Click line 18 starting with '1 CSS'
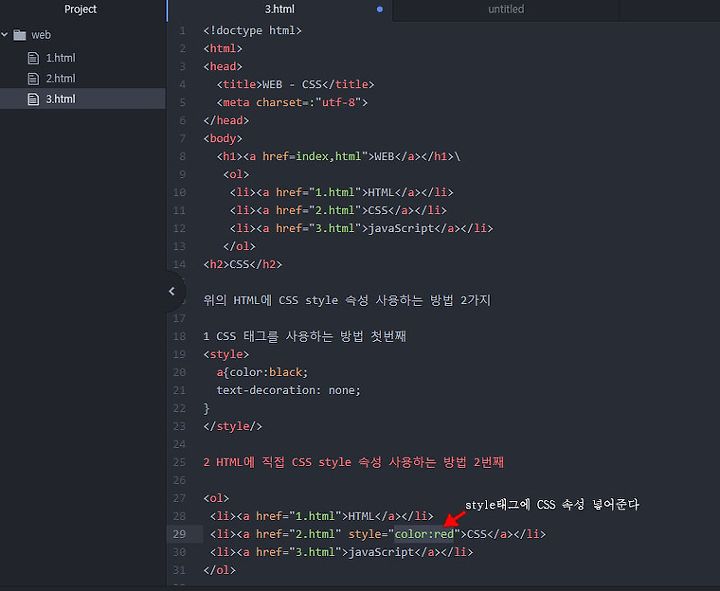This screenshot has width=720, height=591. (x=305, y=336)
